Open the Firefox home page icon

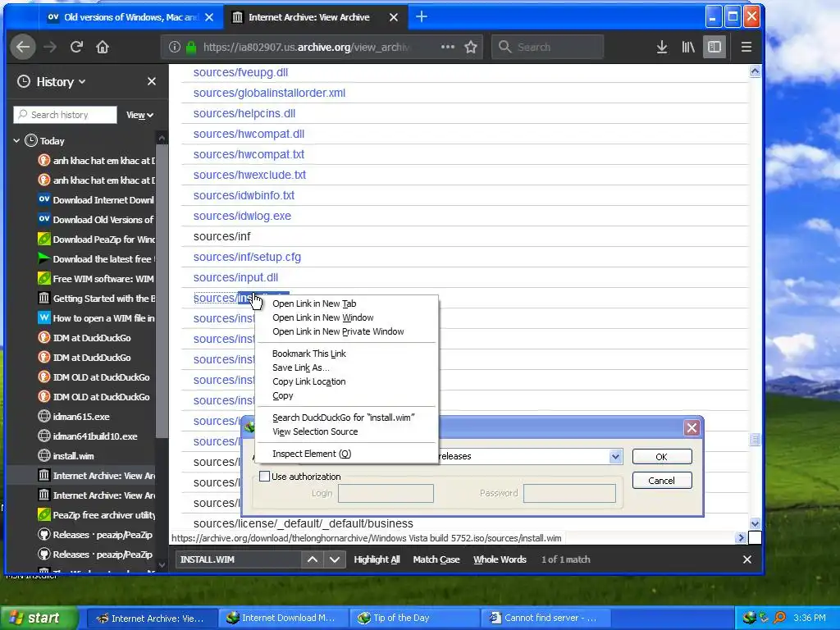coord(103,47)
